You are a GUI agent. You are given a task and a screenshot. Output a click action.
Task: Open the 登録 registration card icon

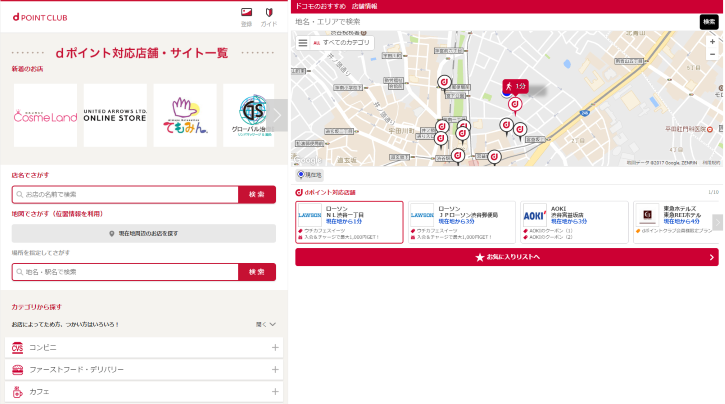(x=246, y=17)
